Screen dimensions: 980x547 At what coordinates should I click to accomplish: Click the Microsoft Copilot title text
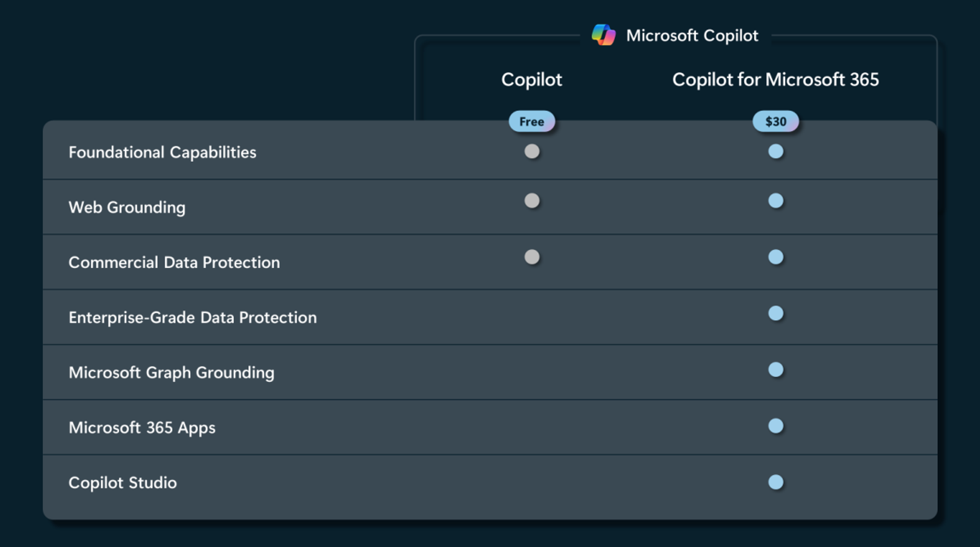tap(692, 36)
